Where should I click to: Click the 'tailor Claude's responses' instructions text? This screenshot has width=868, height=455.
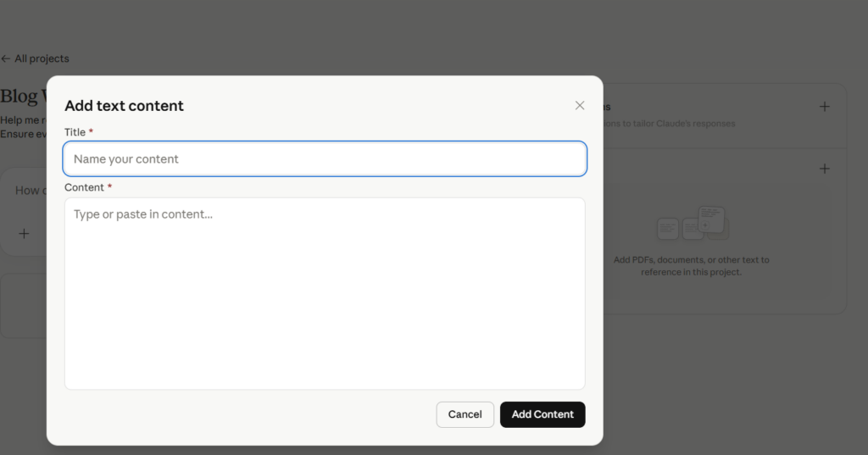pos(670,124)
